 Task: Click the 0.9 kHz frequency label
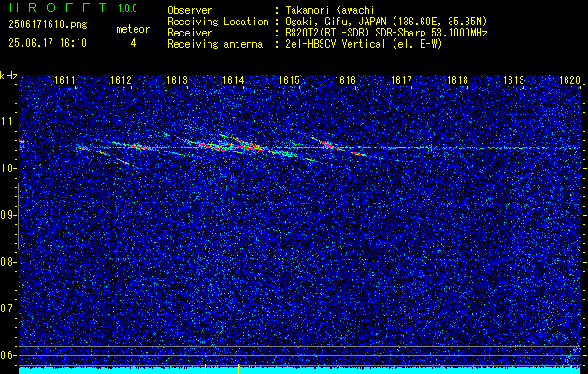pos(7,215)
